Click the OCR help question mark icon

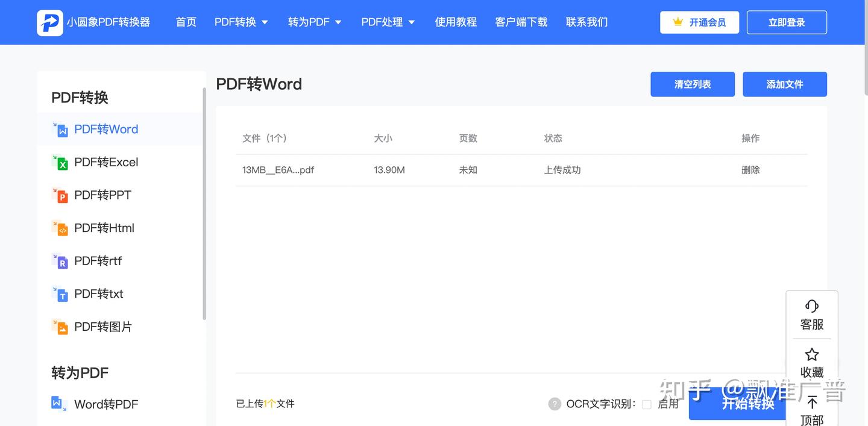point(555,404)
